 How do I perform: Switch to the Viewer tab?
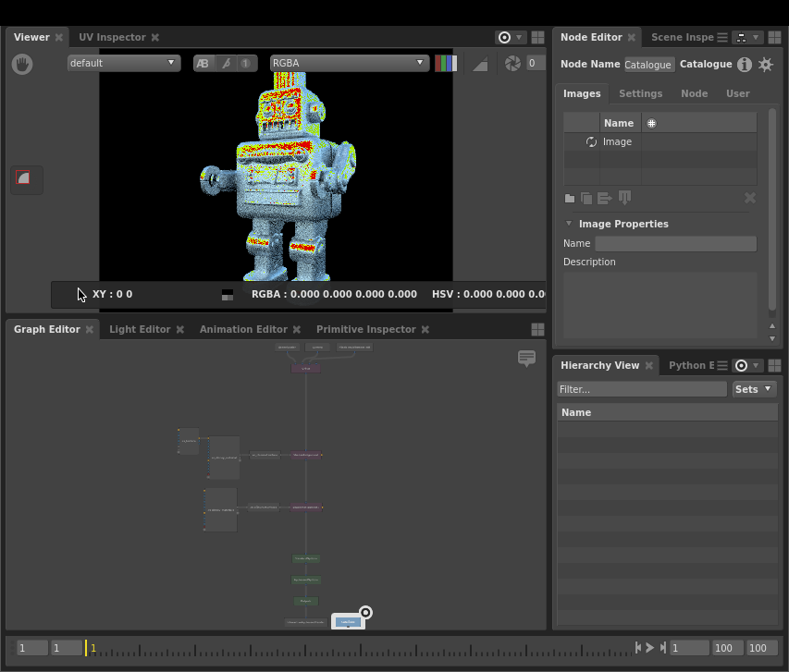click(x=31, y=37)
